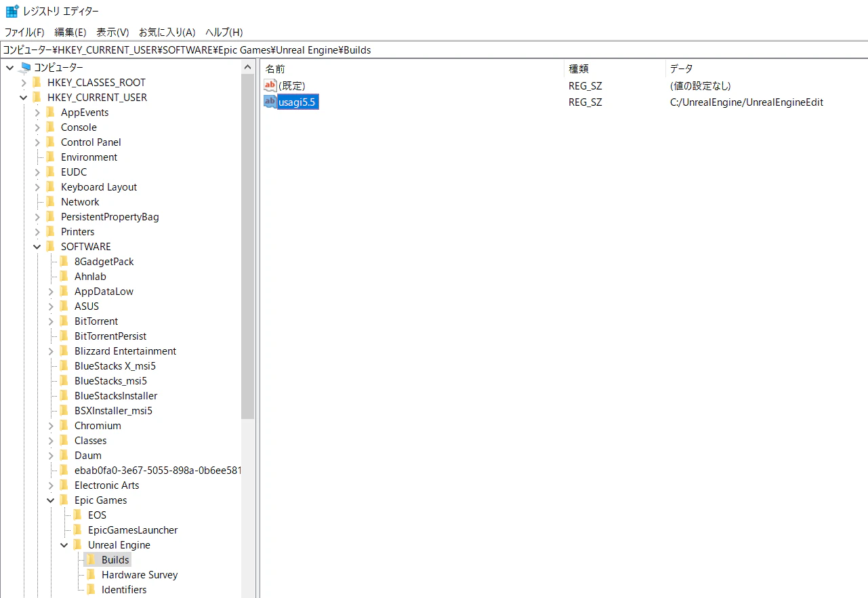Collapse the コンピューター root node
The image size is (868, 598).
point(10,67)
